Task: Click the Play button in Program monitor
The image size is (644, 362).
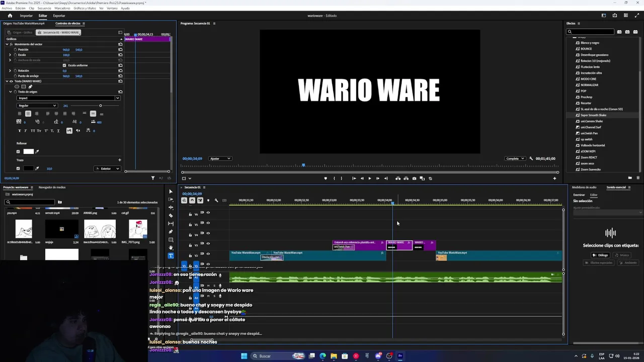Action: click(370, 178)
